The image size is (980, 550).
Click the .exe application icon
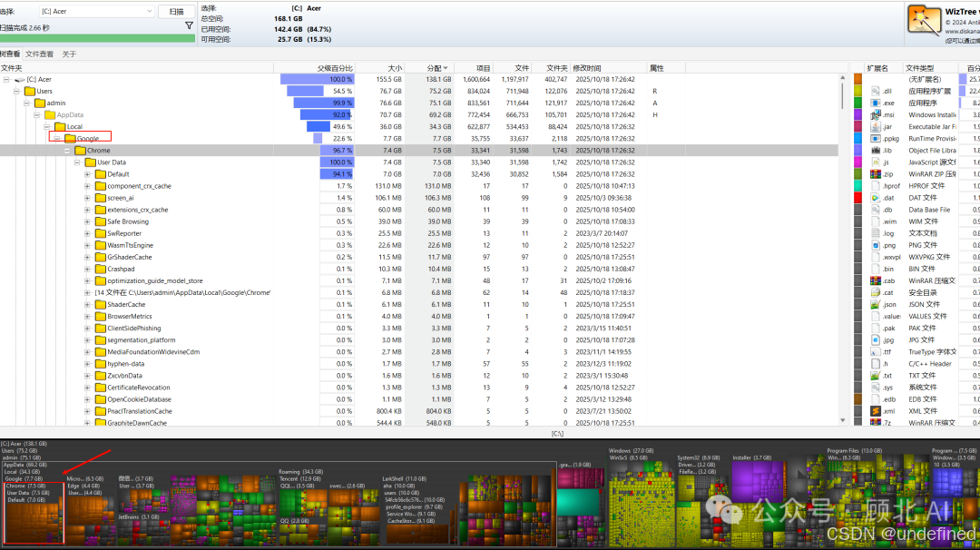[x=876, y=103]
